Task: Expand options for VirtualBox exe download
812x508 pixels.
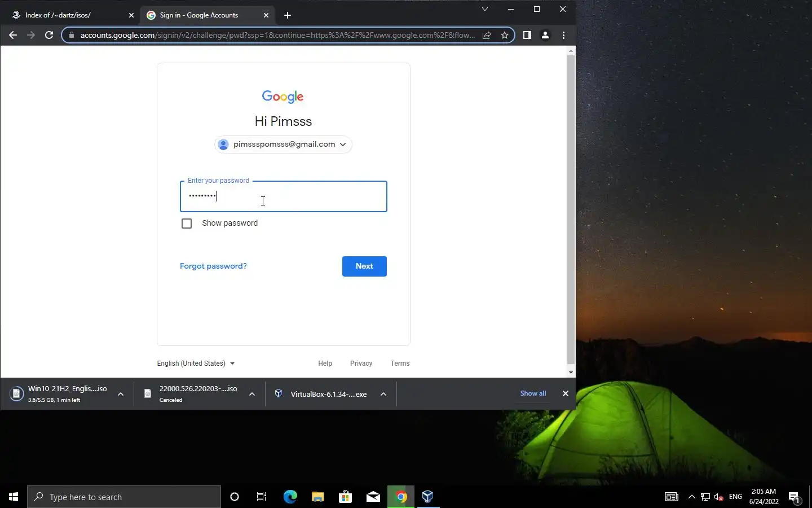Action: coord(383,394)
